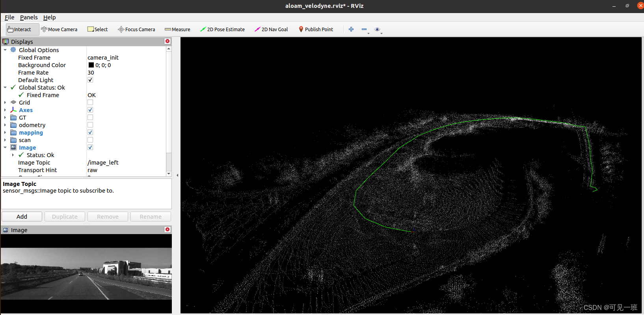644x315 pixels.
Task: Click the Rename button
Action: point(151,217)
